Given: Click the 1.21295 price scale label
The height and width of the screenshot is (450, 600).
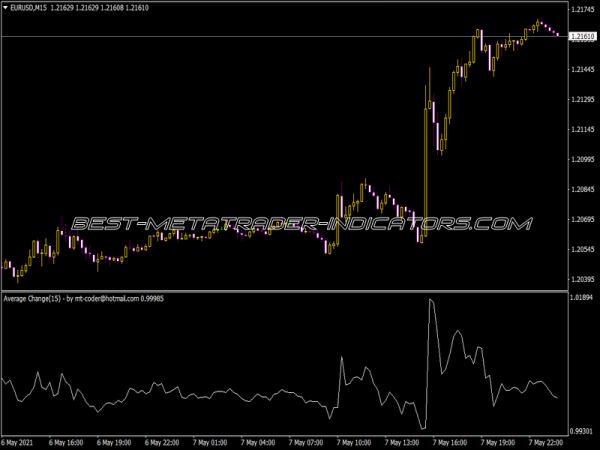Looking at the screenshot, I should (x=580, y=100).
